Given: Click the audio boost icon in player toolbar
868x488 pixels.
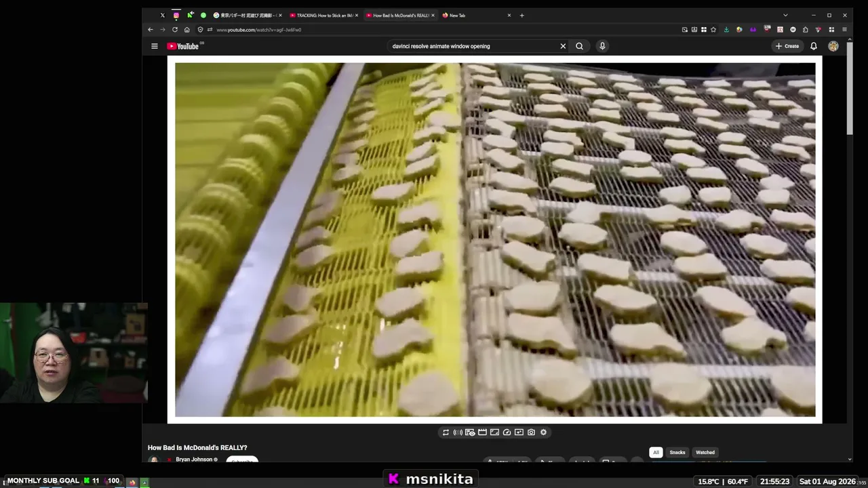Looking at the screenshot, I should tap(458, 432).
